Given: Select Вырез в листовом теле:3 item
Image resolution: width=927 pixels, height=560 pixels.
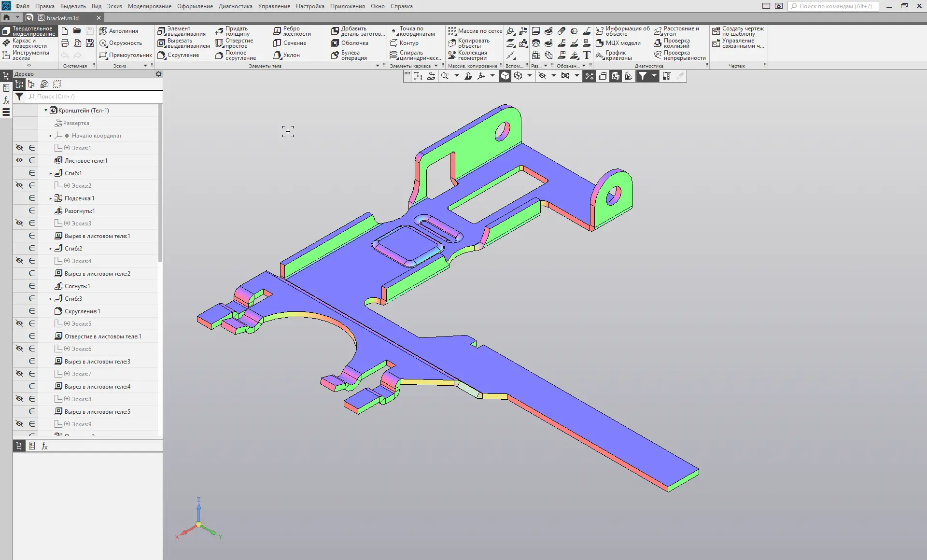Looking at the screenshot, I should [97, 362].
